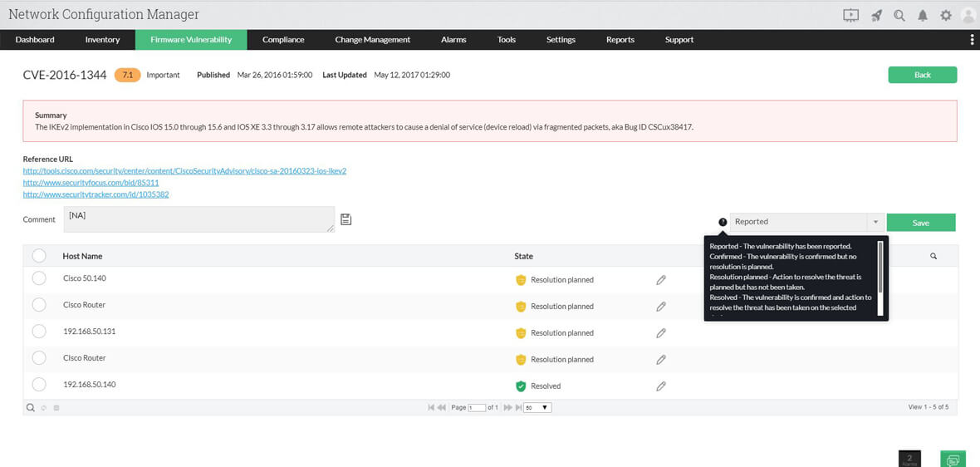Select the 192.168.50.140 row checkbox
The width and height of the screenshot is (980, 467).
tap(39, 385)
